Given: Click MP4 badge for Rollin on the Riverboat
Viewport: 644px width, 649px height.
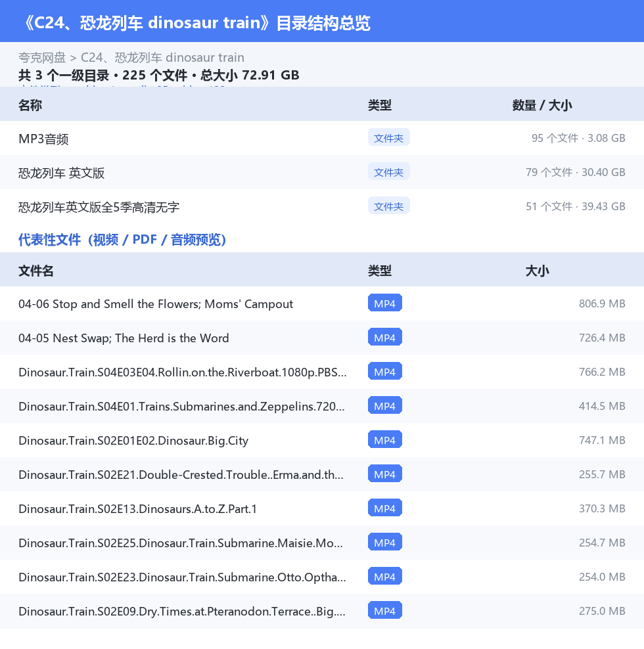Looking at the screenshot, I should click(384, 372).
